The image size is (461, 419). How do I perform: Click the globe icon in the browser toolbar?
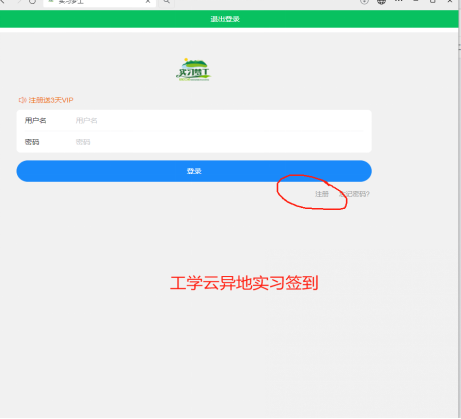click(x=381, y=2)
